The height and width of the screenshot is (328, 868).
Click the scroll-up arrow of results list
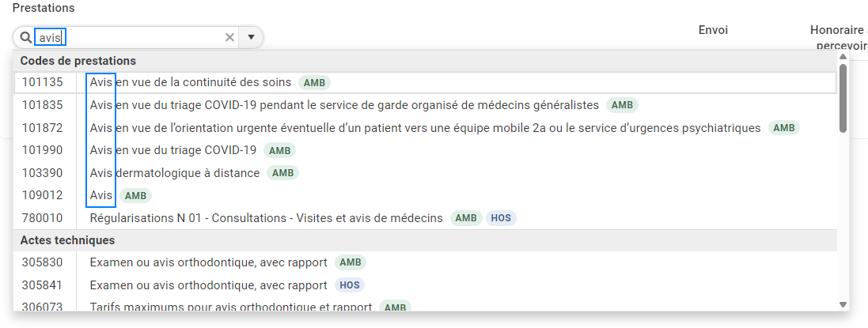pos(843,56)
